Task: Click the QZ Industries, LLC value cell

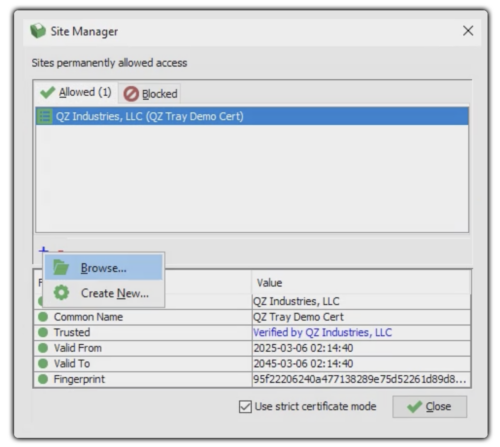Action: pos(361,301)
